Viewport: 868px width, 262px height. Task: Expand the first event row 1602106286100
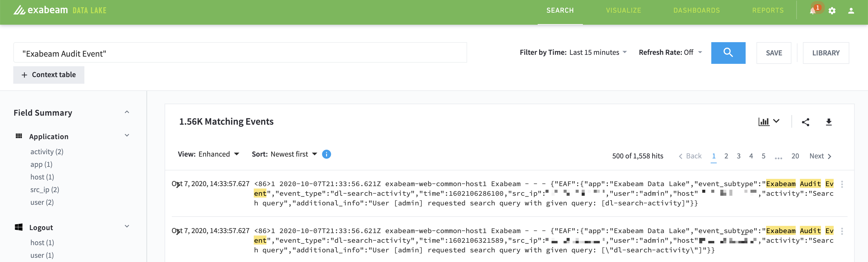click(x=178, y=185)
